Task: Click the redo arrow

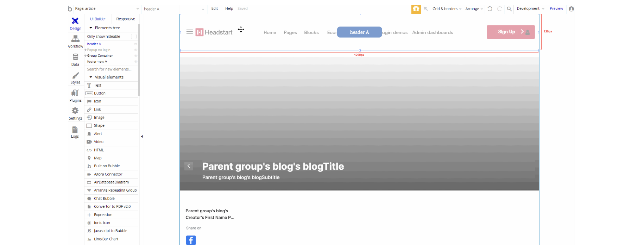Action: click(x=499, y=9)
